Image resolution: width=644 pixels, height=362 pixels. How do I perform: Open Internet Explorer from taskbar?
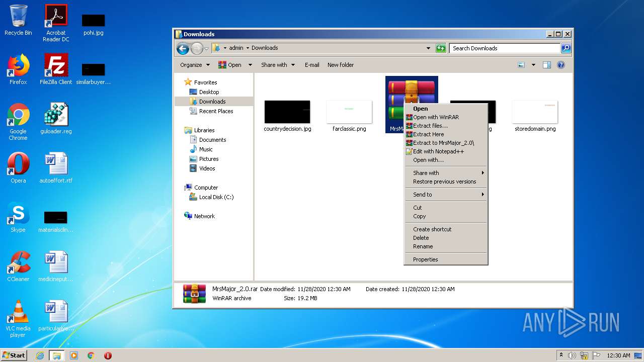[x=40, y=355]
